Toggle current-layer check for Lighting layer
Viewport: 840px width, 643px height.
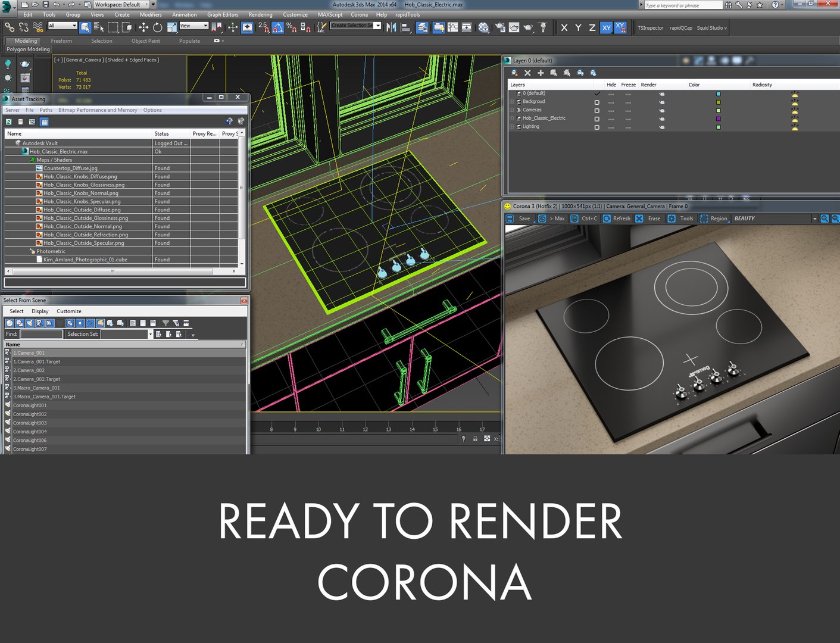tap(597, 127)
